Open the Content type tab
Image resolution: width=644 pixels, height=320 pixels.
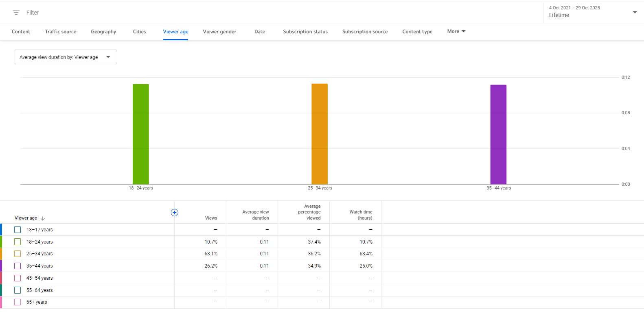(417, 32)
